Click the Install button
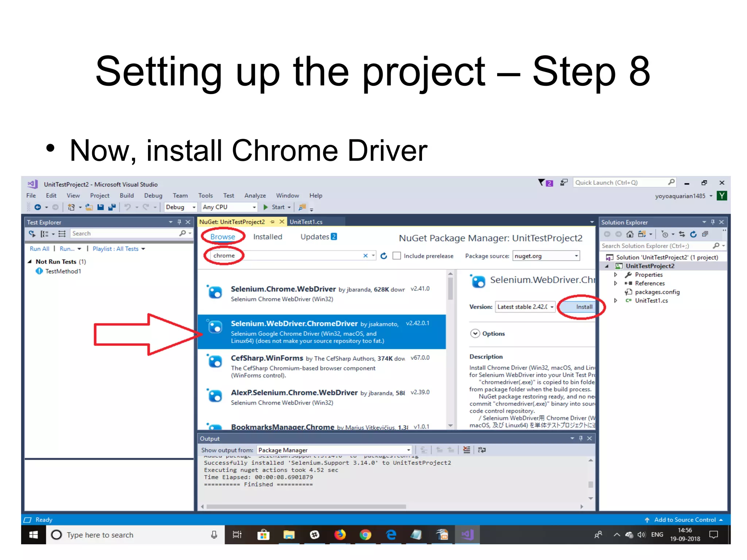The width and height of the screenshot is (747, 560). (x=578, y=307)
